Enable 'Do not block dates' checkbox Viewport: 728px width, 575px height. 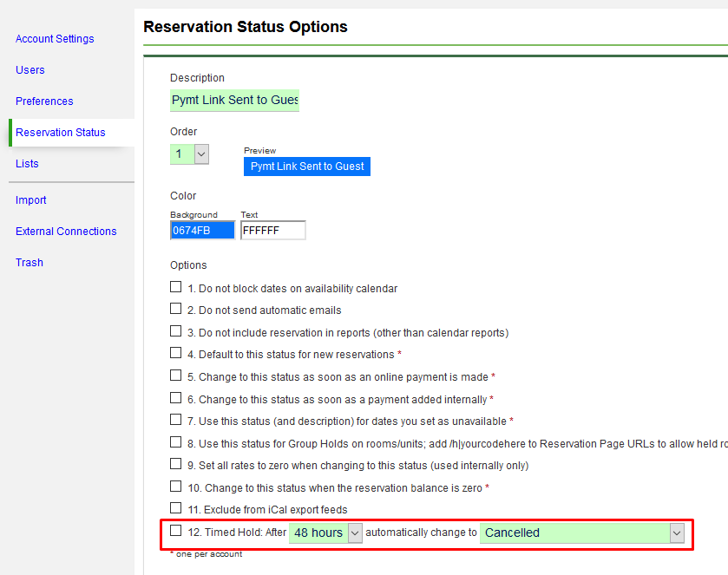[x=176, y=287]
